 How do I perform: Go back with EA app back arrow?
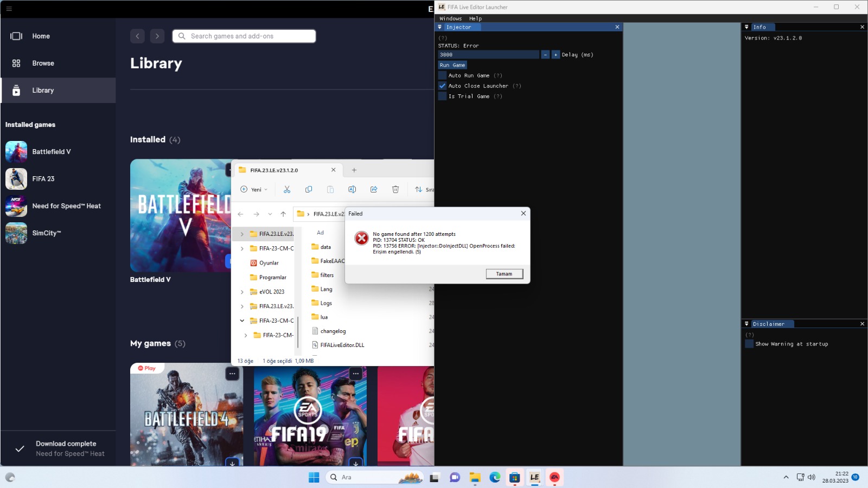click(137, 36)
